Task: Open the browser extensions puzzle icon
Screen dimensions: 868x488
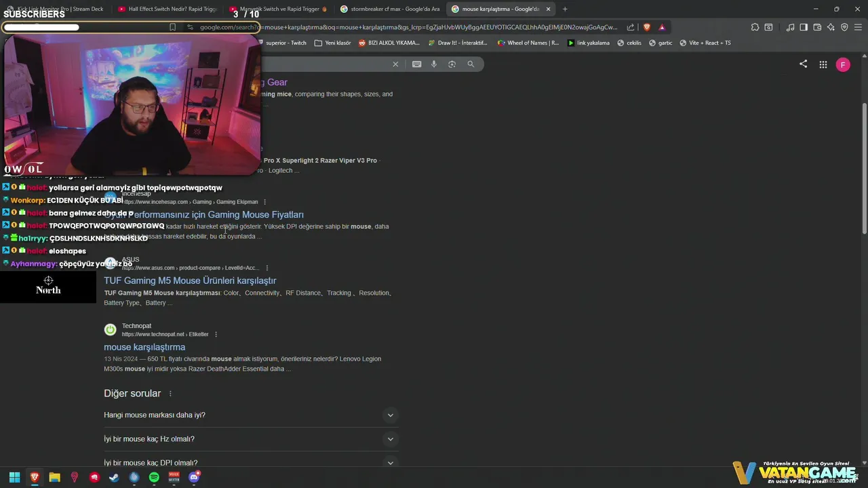Action: coord(755,27)
